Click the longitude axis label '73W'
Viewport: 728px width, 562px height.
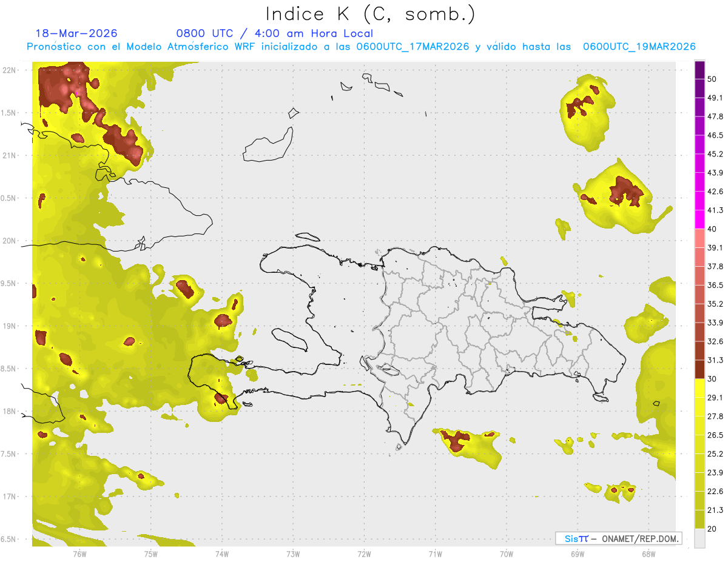click(293, 554)
